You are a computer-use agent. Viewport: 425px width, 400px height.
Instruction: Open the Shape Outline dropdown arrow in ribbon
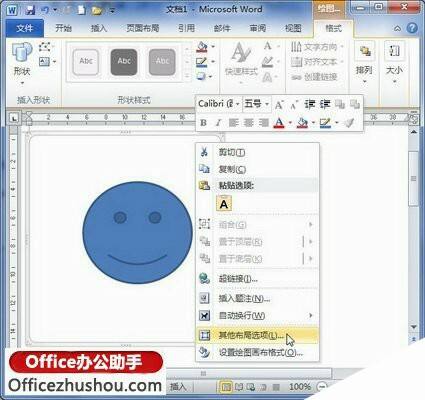213,62
